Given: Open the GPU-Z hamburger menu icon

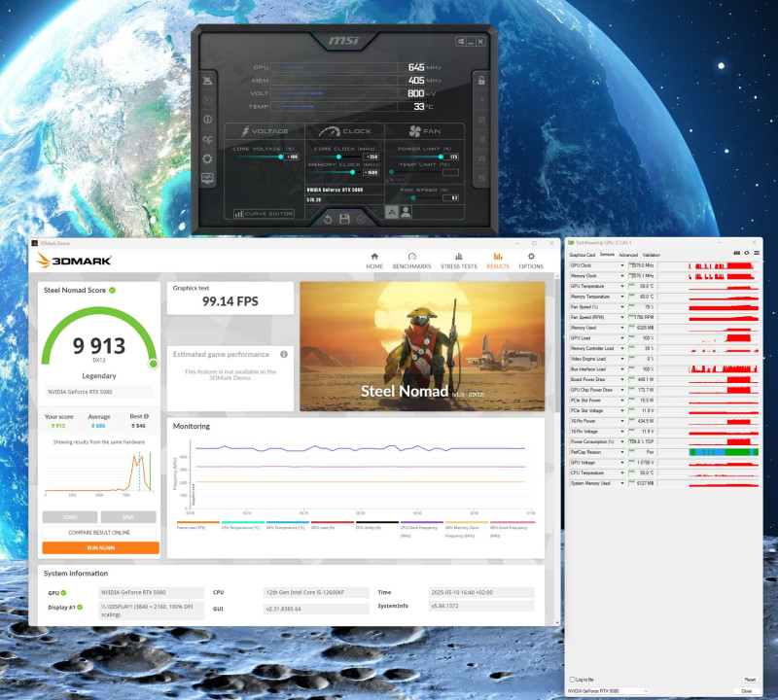Looking at the screenshot, I should pos(757,253).
